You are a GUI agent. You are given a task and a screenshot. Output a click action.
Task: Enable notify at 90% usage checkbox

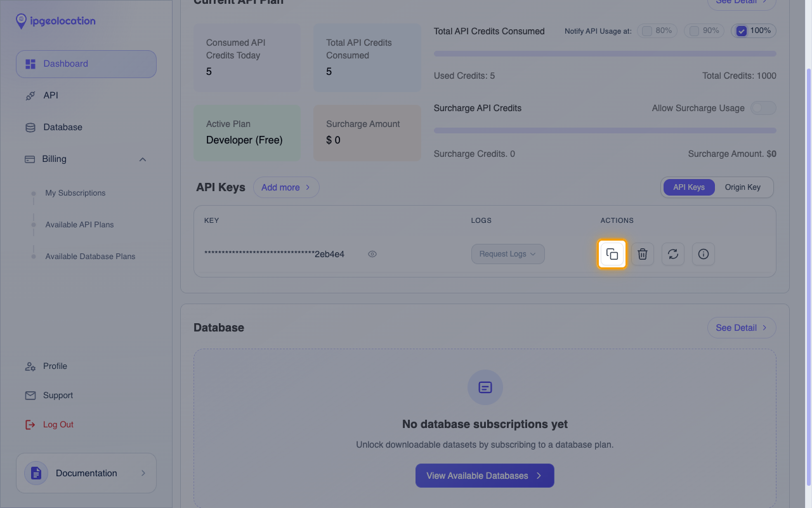point(695,31)
